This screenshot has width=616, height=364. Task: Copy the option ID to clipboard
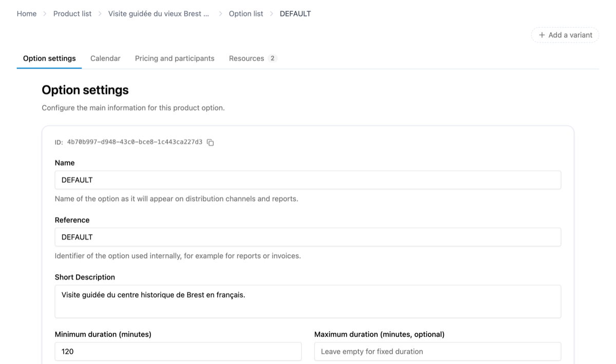[x=210, y=142]
